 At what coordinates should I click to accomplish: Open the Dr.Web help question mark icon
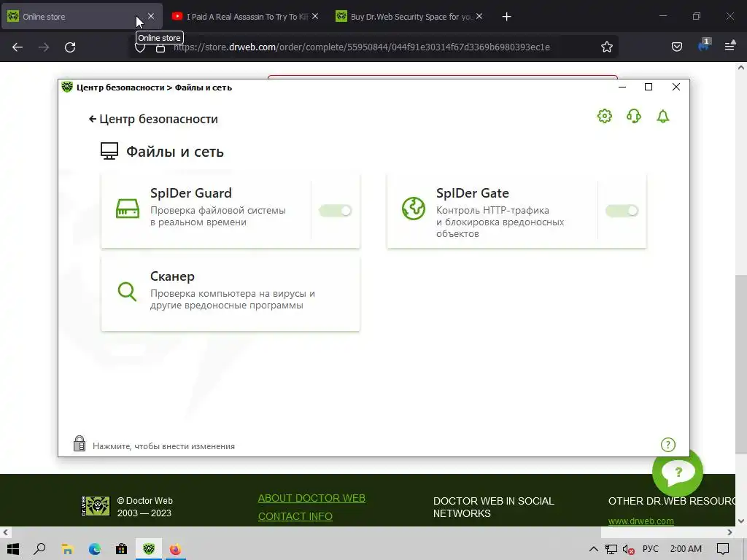coord(668,445)
